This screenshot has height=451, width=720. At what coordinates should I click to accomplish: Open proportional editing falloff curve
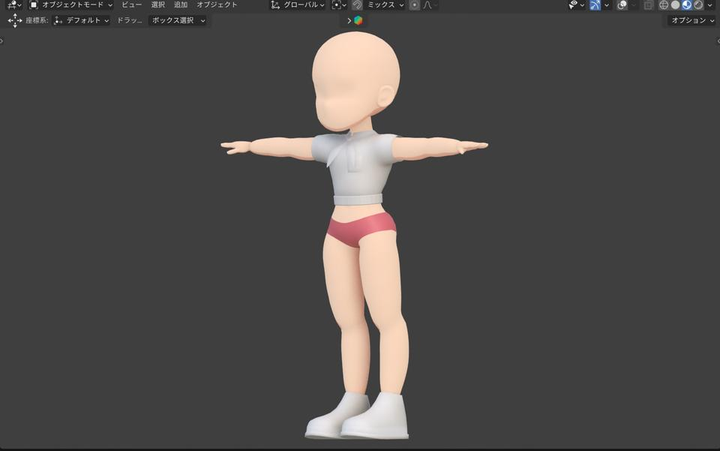(x=429, y=5)
